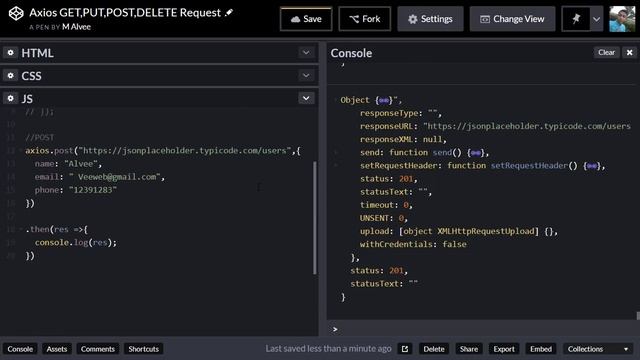
Task: Open the CSS editor settings gear
Action: pyautogui.click(x=11, y=76)
